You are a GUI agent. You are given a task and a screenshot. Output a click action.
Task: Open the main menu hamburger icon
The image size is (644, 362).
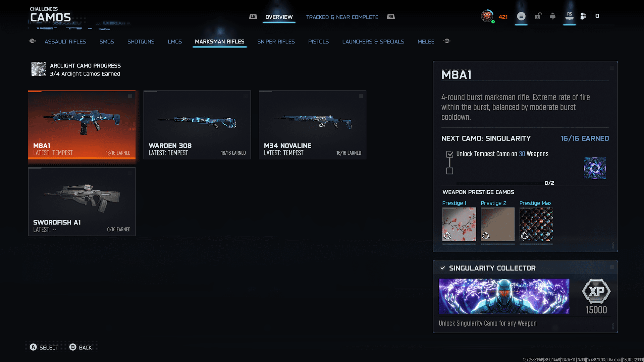coord(521,16)
